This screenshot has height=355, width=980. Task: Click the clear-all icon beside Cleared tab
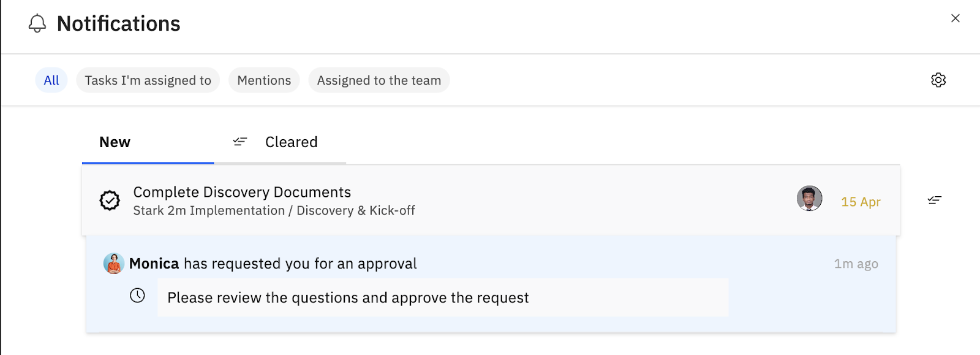[x=239, y=142]
